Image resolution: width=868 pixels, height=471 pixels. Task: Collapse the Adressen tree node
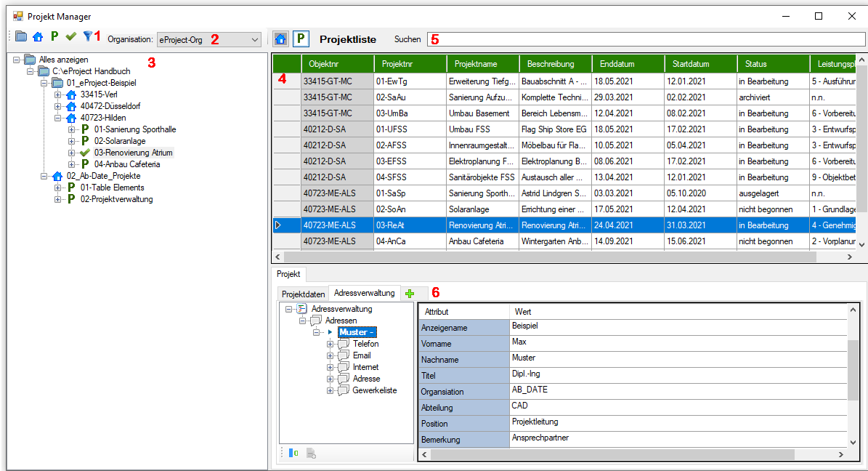302,321
